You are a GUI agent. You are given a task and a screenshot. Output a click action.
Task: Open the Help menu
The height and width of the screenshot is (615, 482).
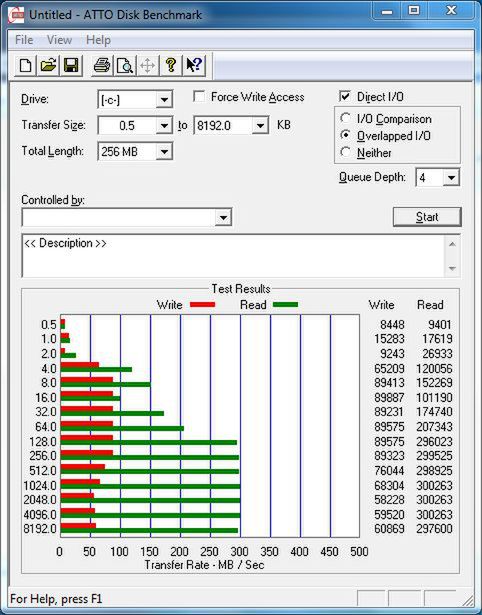click(x=98, y=40)
